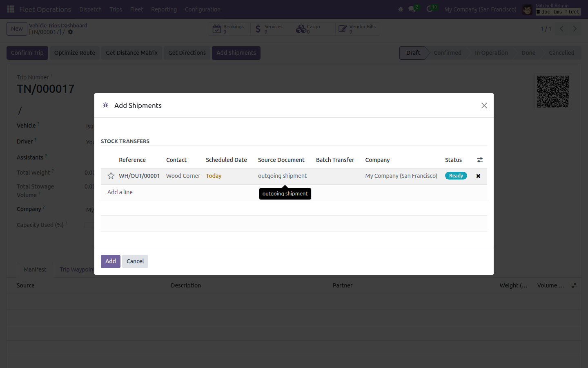Go to previous record arrow
Image resolution: width=588 pixels, height=368 pixels.
click(561, 29)
